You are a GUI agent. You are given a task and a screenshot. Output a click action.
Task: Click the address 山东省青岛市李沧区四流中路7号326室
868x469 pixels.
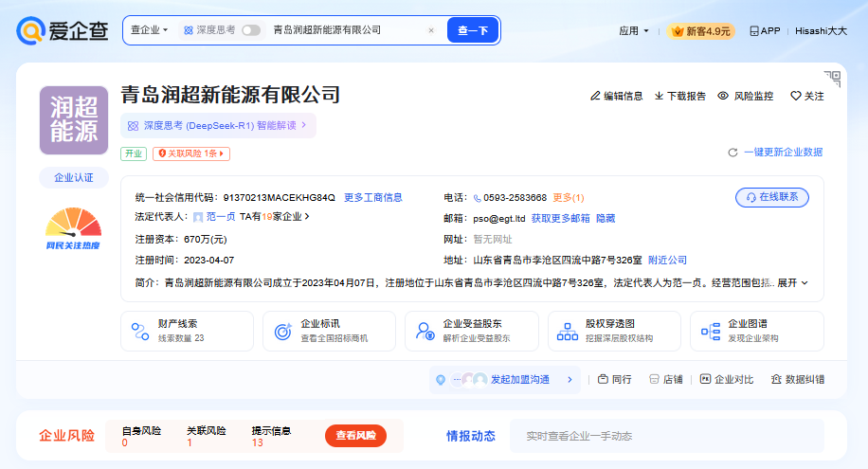tap(557, 261)
